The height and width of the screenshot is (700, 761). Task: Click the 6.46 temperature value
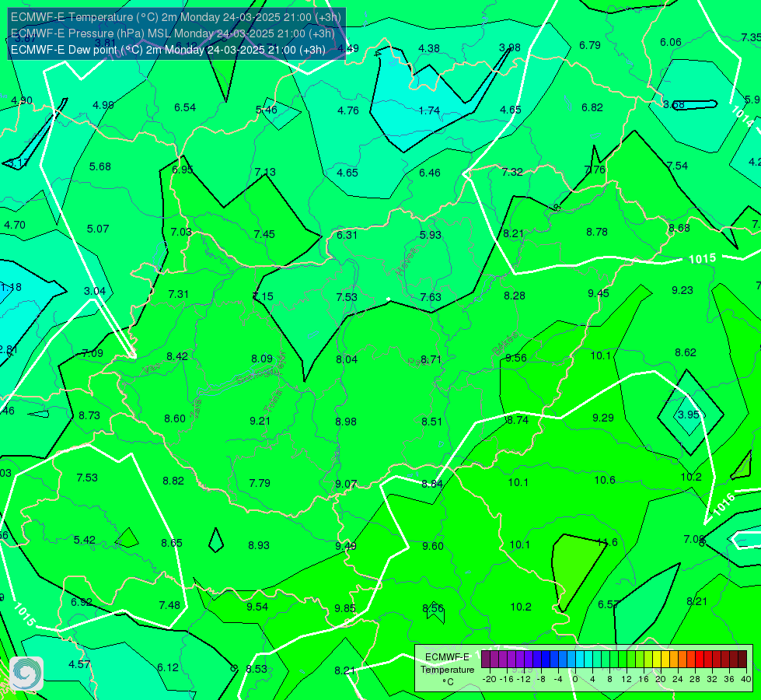coord(430,173)
